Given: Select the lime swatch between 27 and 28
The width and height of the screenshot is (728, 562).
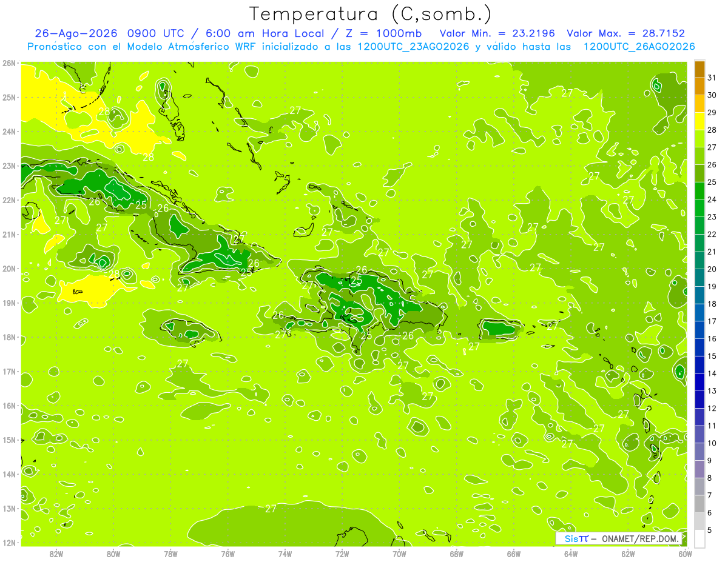Looking at the screenshot, I should [x=699, y=139].
